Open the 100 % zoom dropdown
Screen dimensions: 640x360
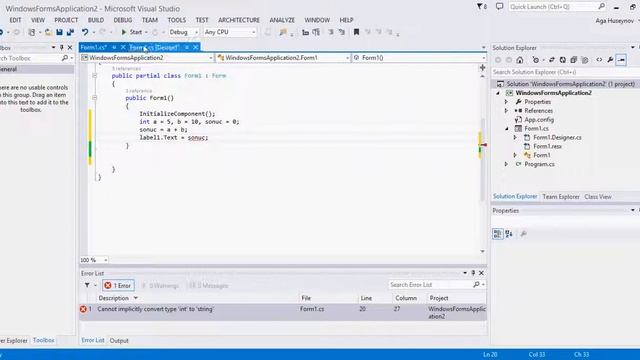tap(94, 260)
